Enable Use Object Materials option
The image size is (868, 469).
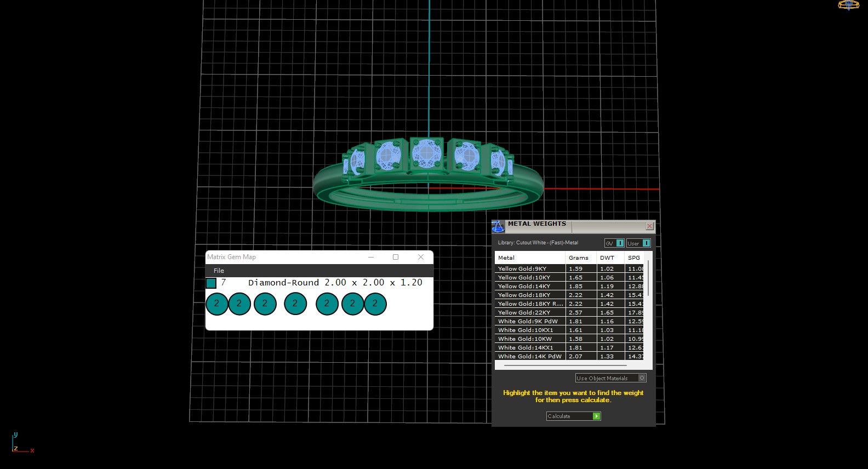642,378
